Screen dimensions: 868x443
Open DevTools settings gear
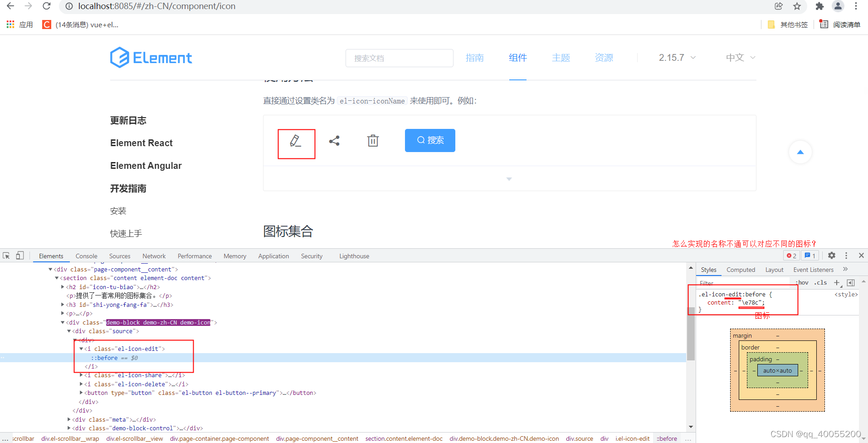(x=832, y=256)
